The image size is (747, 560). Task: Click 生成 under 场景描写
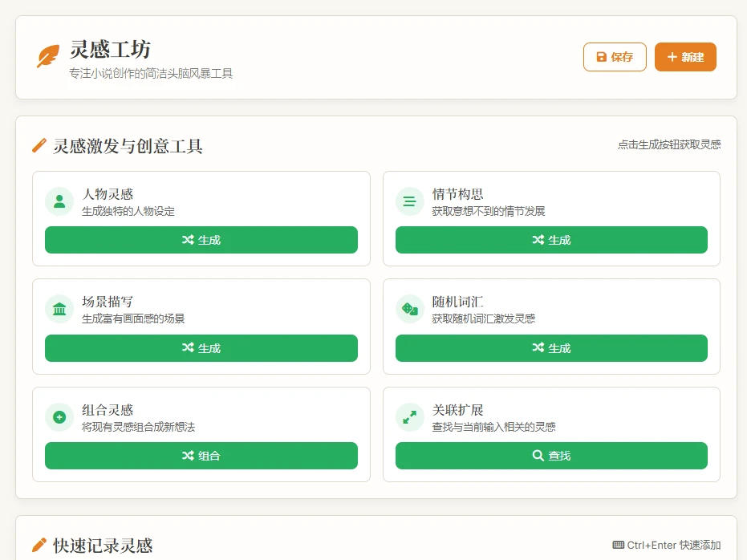pyautogui.click(x=201, y=347)
